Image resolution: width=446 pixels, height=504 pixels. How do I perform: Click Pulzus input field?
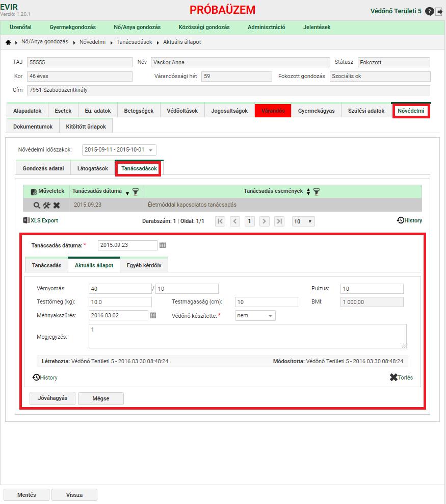pos(372,289)
